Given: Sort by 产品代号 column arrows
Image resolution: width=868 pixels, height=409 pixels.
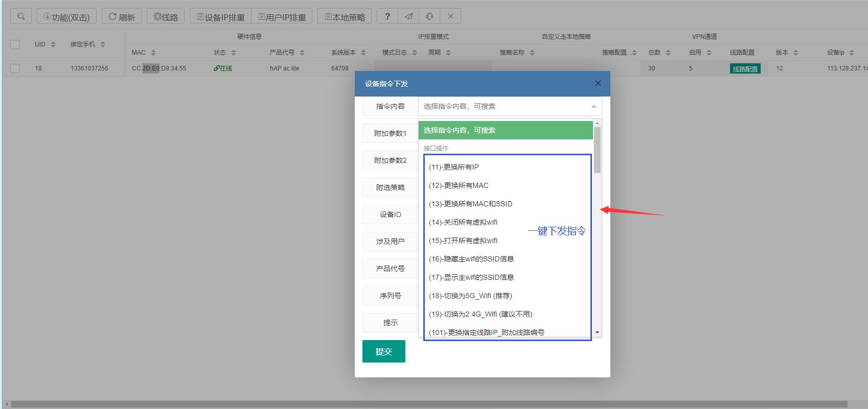Looking at the screenshot, I should (302, 53).
